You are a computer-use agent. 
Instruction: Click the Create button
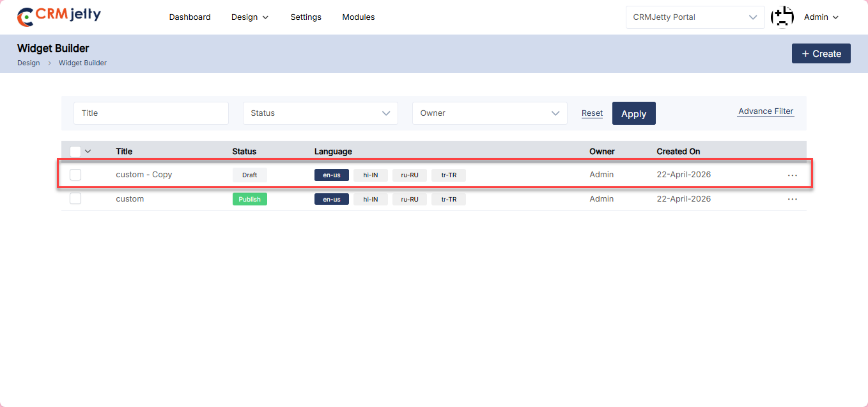tap(821, 54)
